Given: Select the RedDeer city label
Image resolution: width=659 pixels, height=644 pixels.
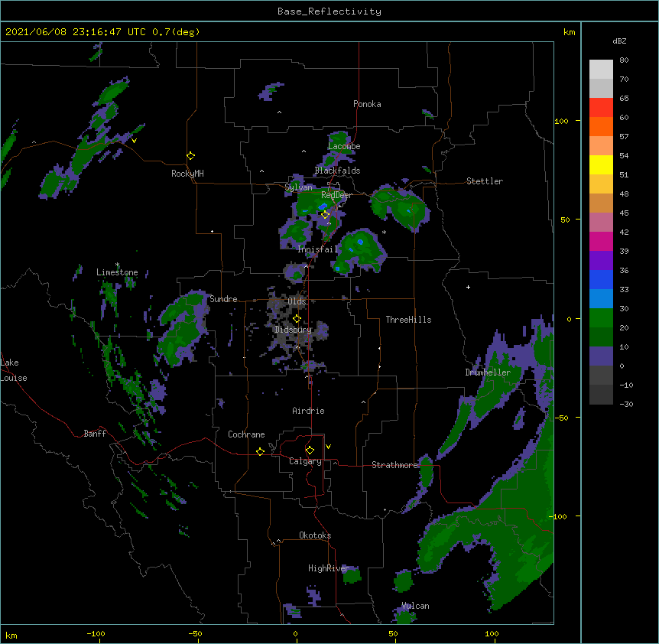Looking at the screenshot, I should (336, 195).
